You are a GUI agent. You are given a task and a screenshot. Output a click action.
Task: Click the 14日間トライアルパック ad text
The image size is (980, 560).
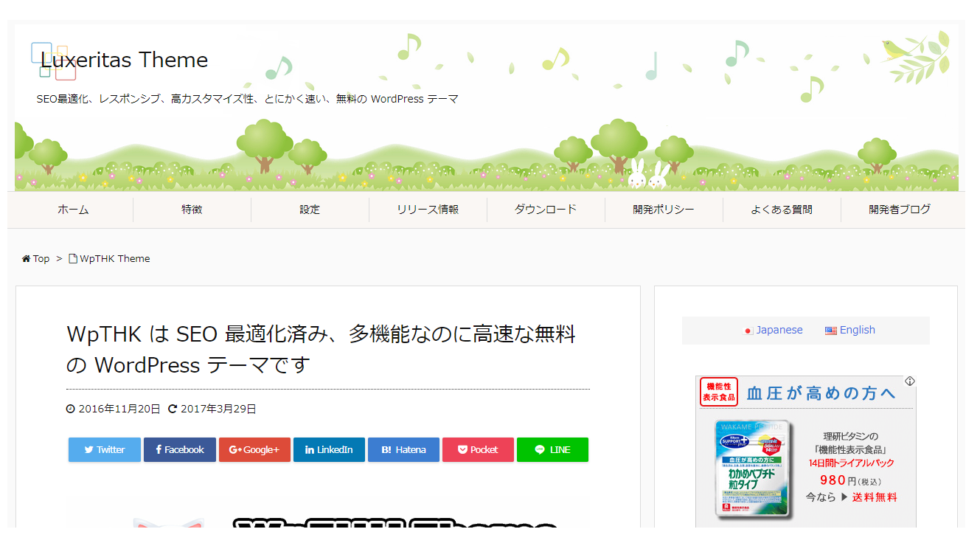click(x=851, y=463)
